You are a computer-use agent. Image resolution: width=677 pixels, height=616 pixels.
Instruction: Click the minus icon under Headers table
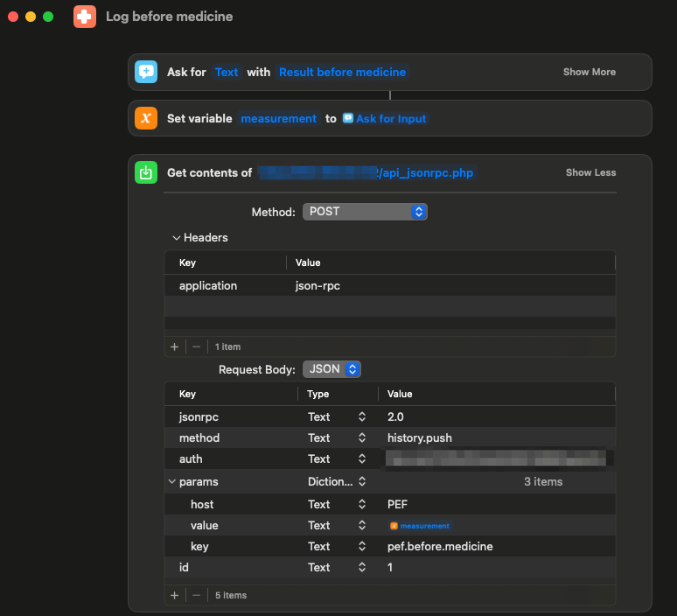197,346
